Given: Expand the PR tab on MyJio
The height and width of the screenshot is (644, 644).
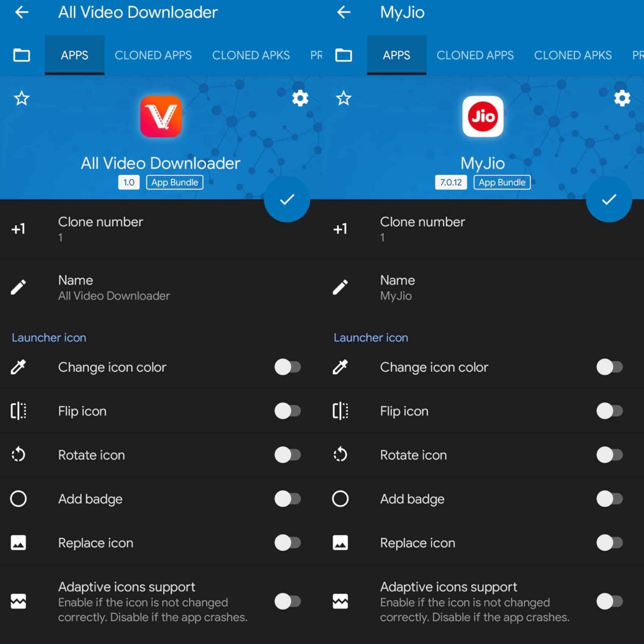Looking at the screenshot, I should click(637, 55).
